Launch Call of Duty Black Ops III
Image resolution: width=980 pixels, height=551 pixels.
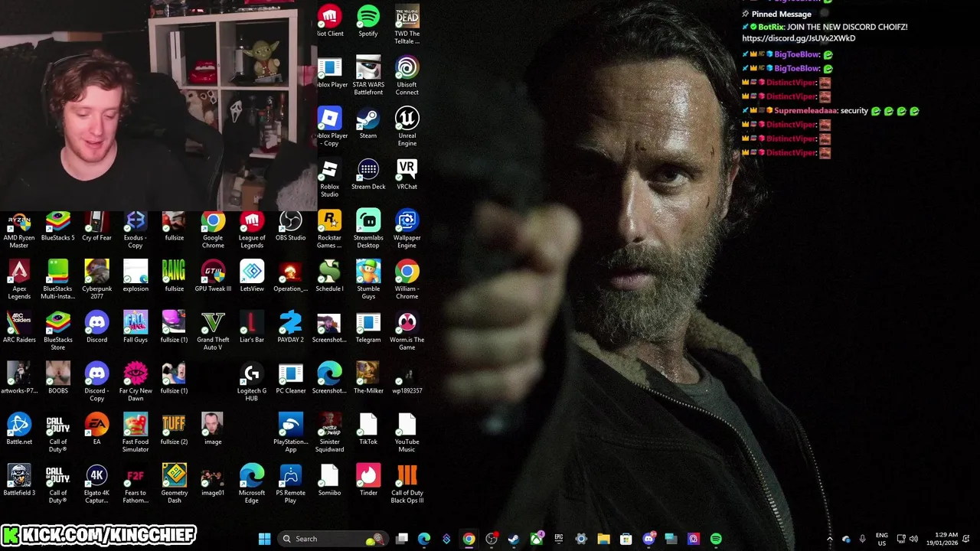tap(407, 484)
